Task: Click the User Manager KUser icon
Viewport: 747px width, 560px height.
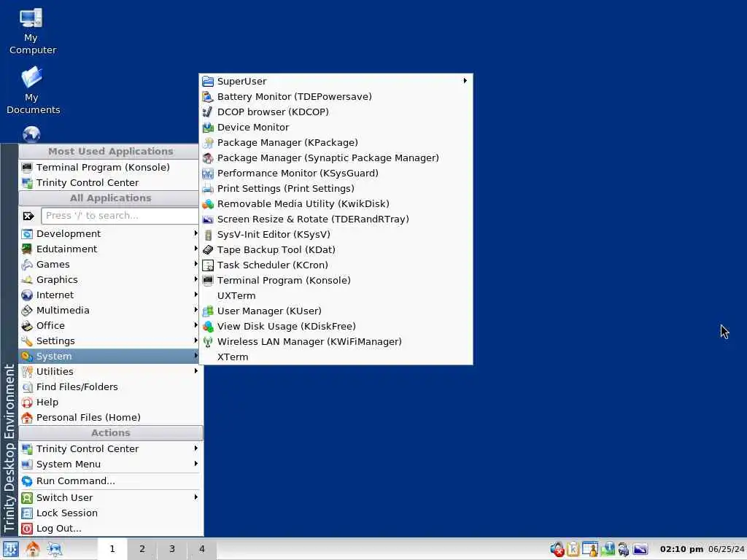Action: 208,311
